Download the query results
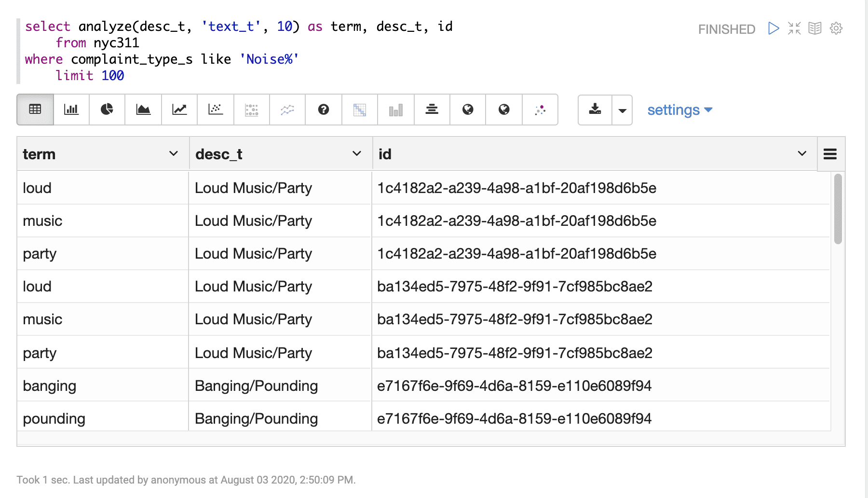The height and width of the screenshot is (498, 868). click(x=595, y=110)
